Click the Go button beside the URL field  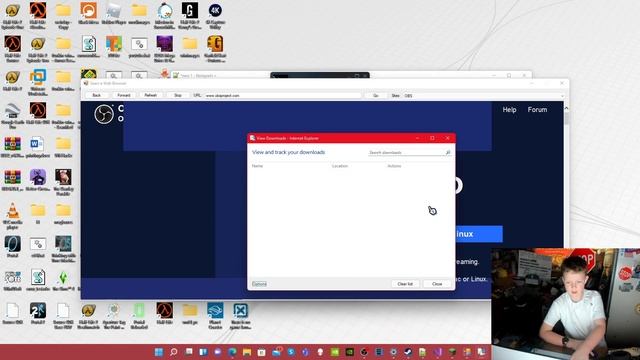[x=376, y=96]
